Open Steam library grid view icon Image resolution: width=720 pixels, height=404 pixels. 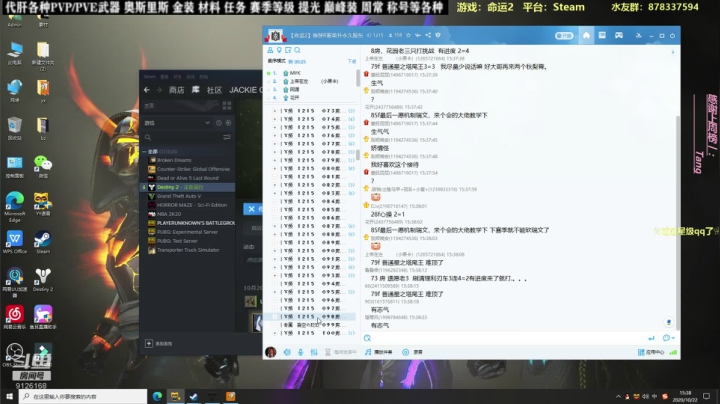click(227, 106)
